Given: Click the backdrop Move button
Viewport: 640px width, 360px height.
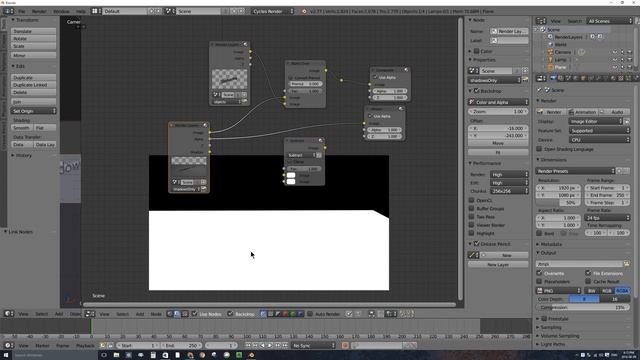Looking at the screenshot, I should click(498, 143).
